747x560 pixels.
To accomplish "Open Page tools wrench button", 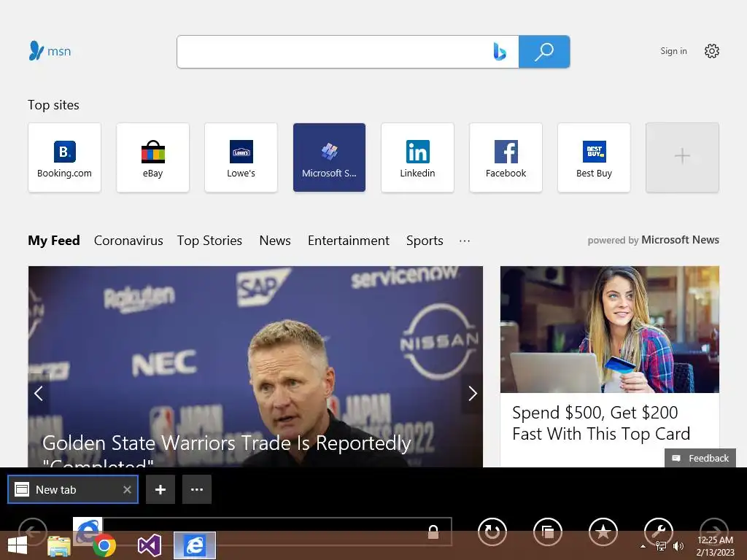I will pyautogui.click(x=659, y=531).
